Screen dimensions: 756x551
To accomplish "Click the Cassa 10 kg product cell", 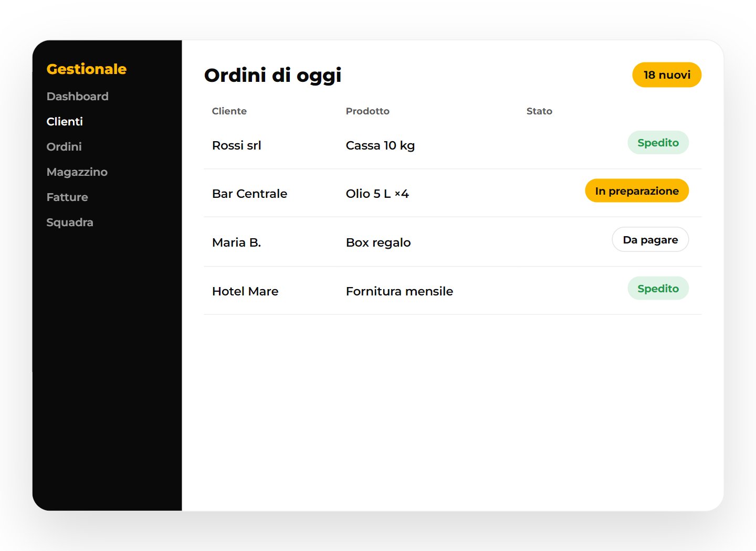I will coord(380,145).
